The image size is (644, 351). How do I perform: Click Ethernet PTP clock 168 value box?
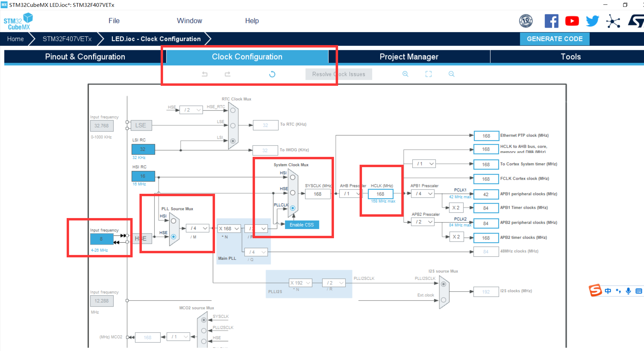486,136
